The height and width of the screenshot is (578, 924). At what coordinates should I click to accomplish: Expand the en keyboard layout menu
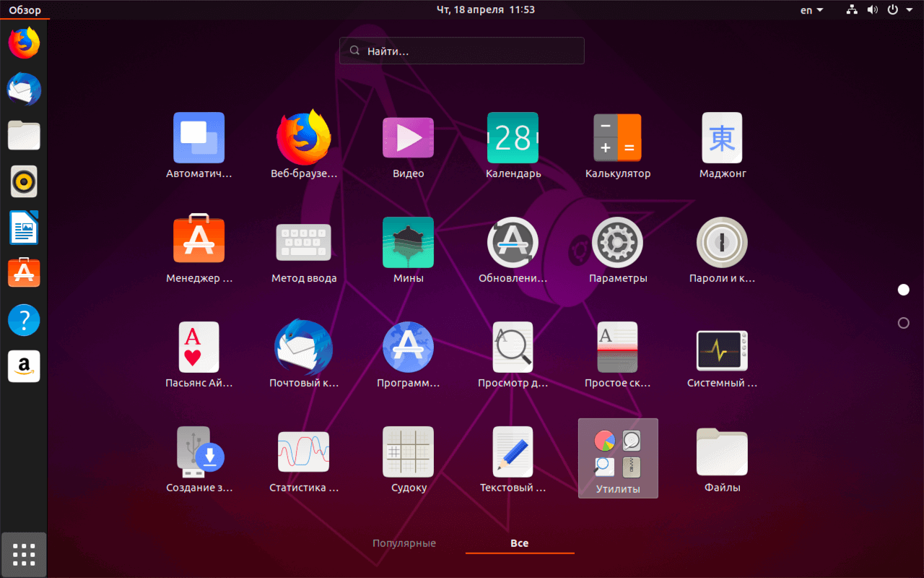pyautogui.click(x=812, y=10)
